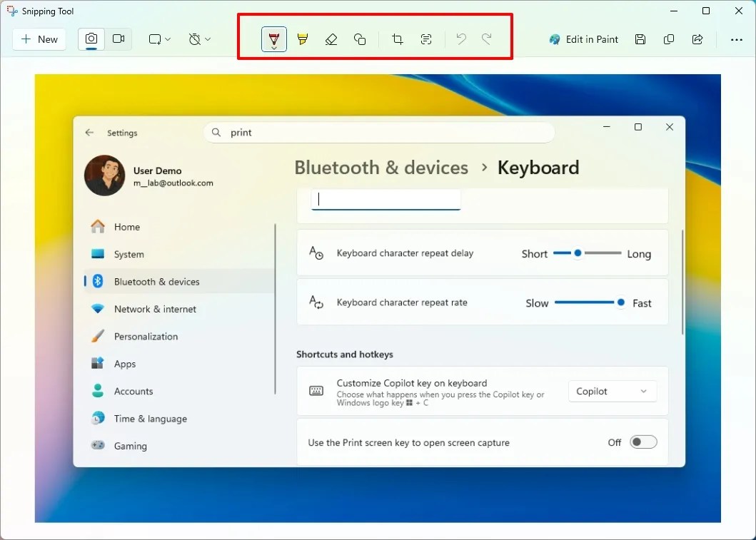Click the Personalization brush icon

(98, 336)
